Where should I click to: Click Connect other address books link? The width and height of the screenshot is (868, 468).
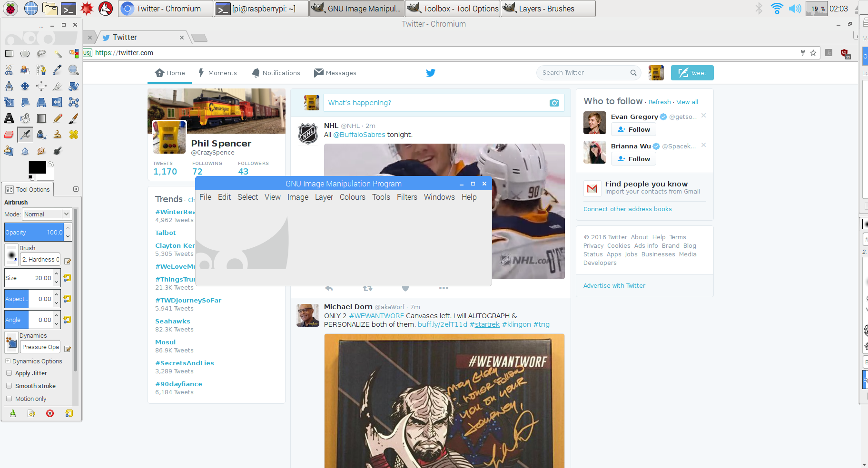click(628, 209)
